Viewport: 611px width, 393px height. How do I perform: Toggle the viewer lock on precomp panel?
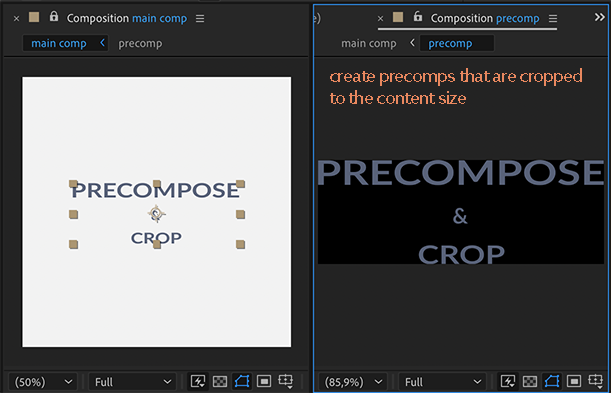tap(418, 17)
